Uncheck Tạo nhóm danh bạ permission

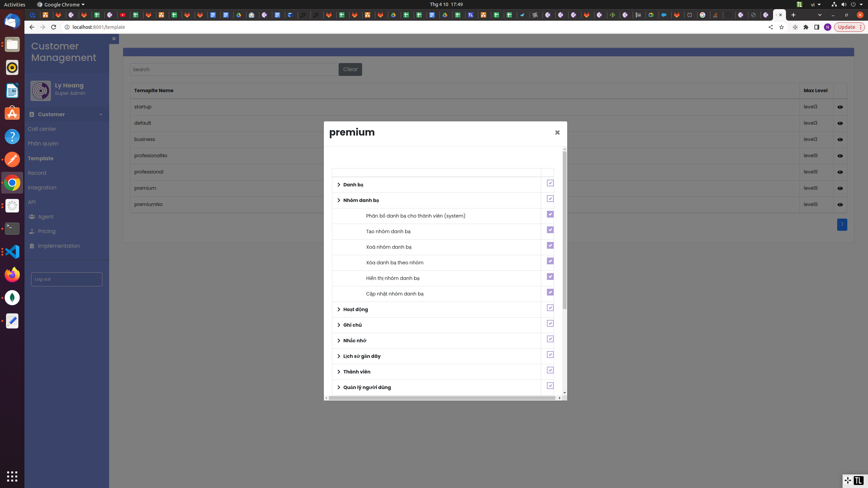tap(550, 230)
